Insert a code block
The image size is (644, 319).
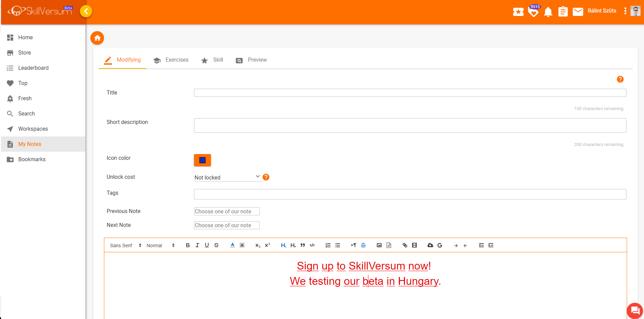[x=312, y=245]
